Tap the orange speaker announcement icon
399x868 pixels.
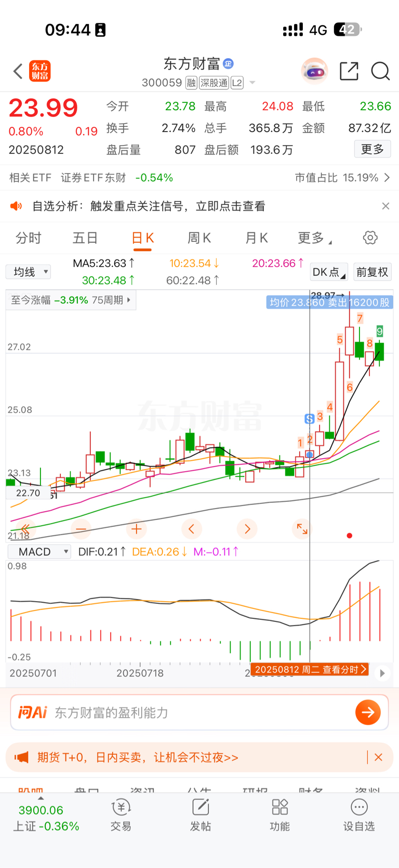(x=16, y=206)
